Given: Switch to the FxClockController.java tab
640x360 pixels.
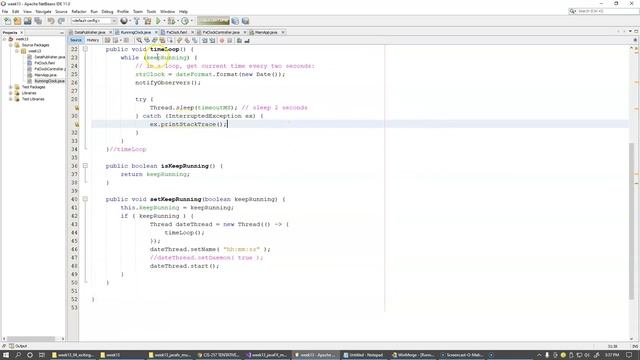Looking at the screenshot, I should (221, 32).
